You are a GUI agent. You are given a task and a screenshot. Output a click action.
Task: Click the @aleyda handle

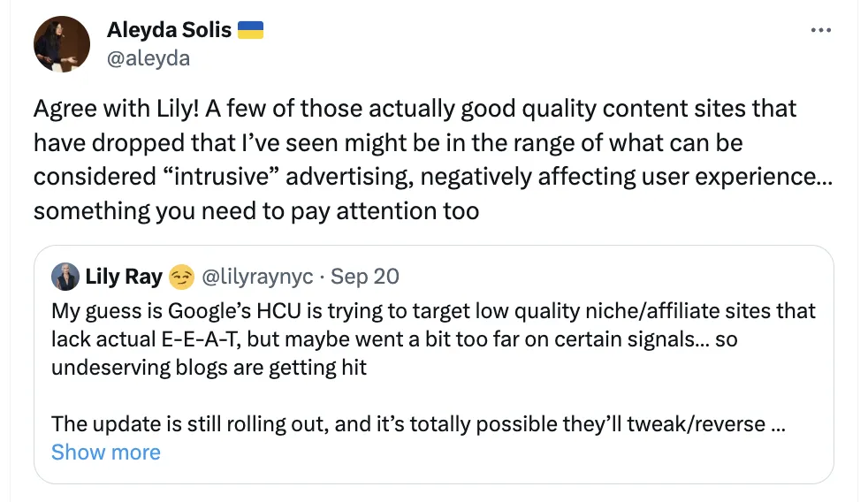(148, 58)
